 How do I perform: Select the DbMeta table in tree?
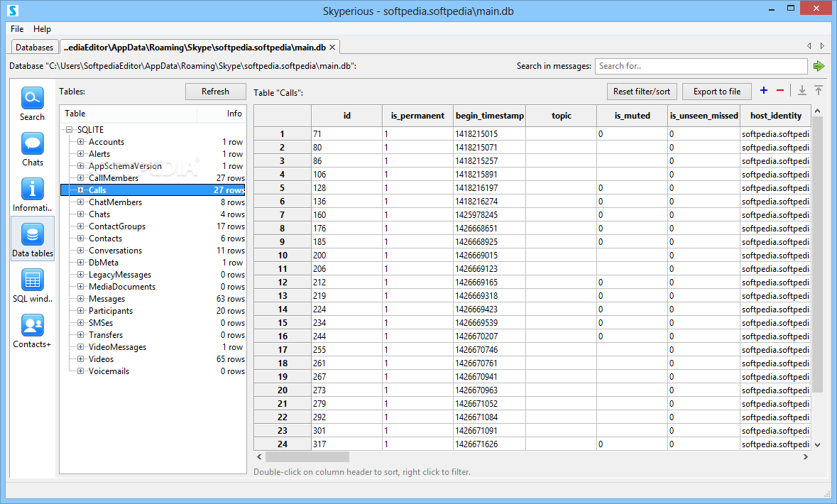coord(104,263)
